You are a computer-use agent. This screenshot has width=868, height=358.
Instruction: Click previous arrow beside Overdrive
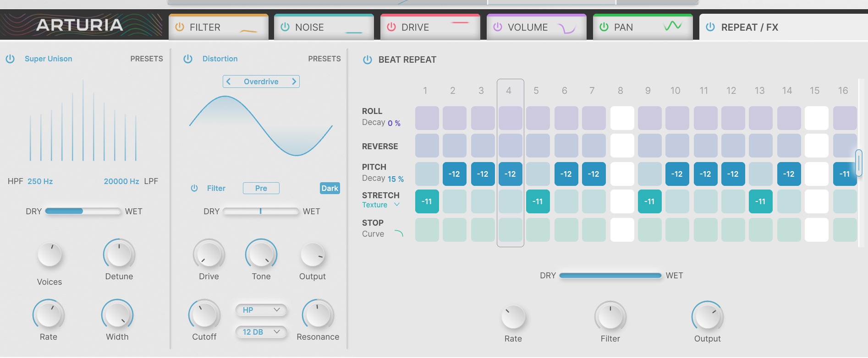228,81
